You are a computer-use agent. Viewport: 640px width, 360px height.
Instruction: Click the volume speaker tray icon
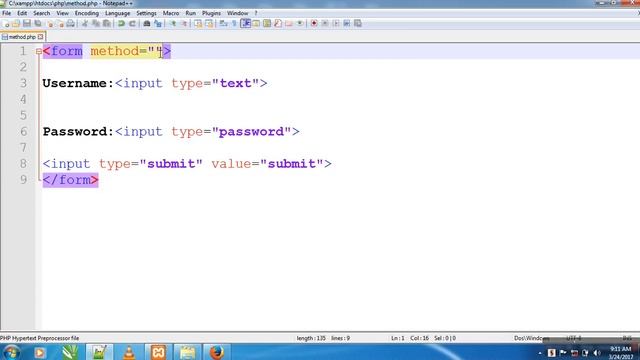click(597, 353)
